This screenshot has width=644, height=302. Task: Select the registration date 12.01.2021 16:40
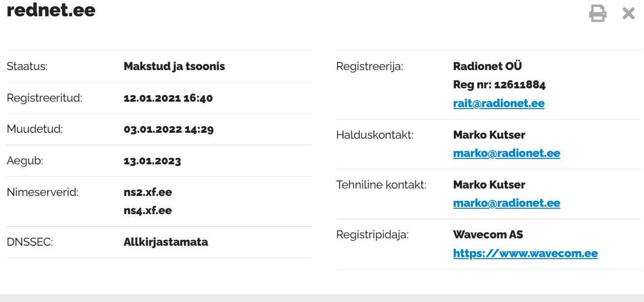(168, 98)
